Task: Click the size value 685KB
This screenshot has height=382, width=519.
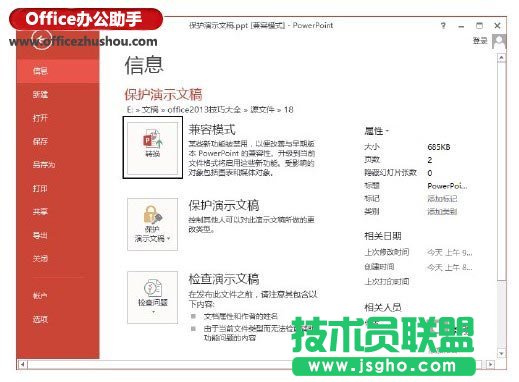Action: 439,147
